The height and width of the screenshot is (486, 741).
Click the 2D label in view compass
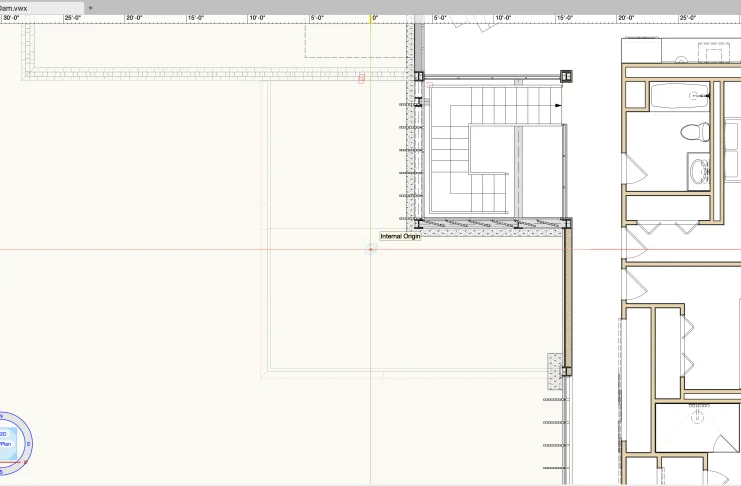click(x=4, y=434)
